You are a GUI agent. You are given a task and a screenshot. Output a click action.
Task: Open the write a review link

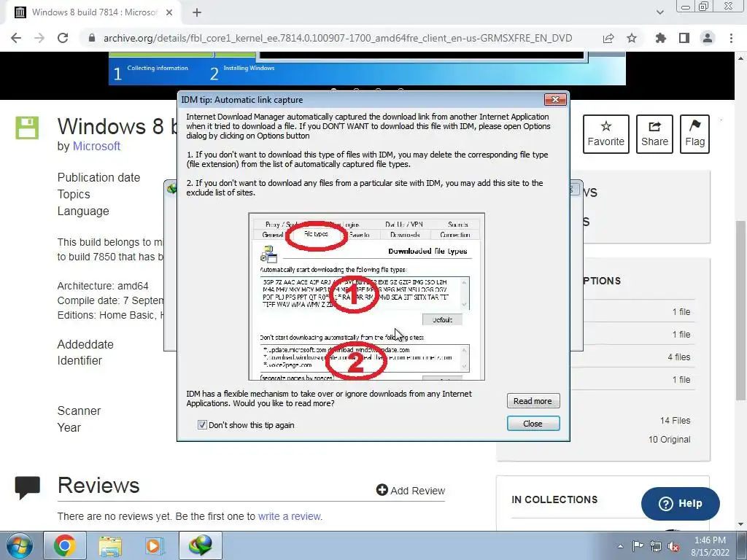coord(290,516)
